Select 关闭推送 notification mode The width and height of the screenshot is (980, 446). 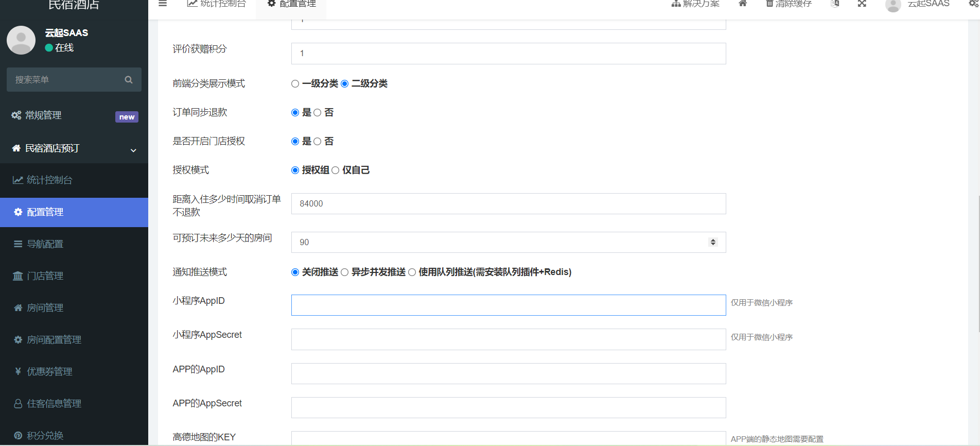[x=295, y=272]
